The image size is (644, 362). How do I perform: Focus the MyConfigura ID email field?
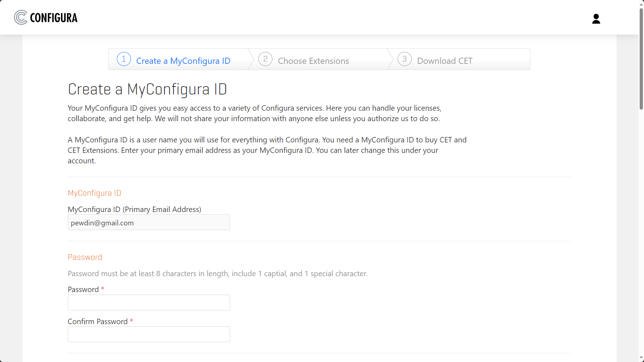149,222
